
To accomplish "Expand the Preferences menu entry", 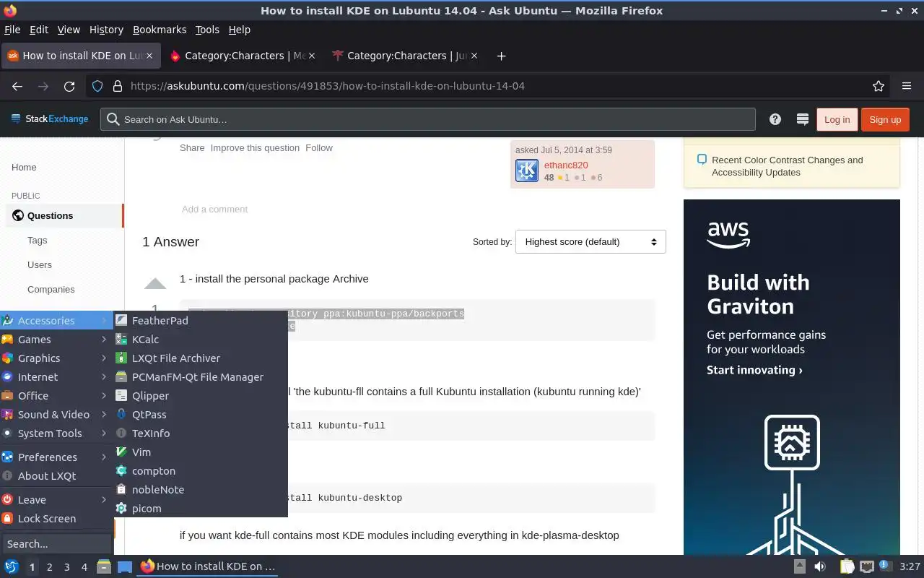I will coord(56,457).
